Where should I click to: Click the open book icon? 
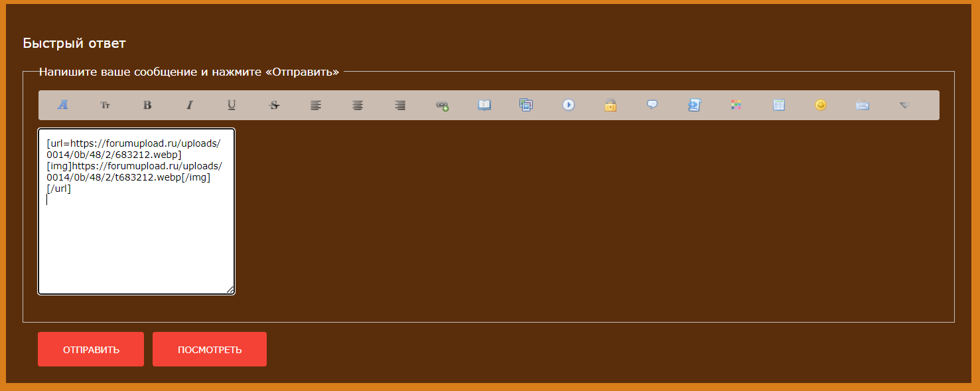click(484, 105)
